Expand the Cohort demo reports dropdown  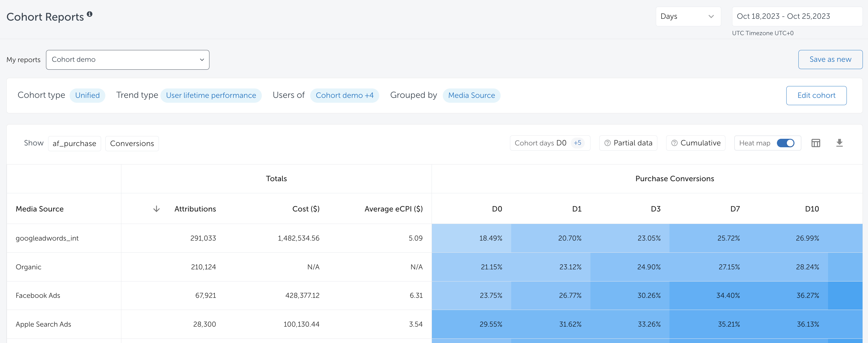(x=127, y=60)
